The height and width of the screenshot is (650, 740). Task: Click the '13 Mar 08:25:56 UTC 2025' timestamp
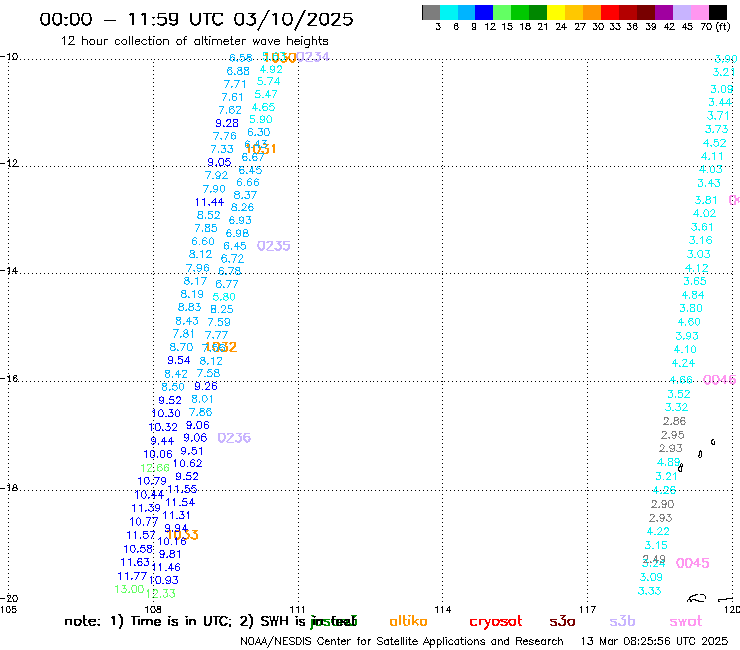coord(654,642)
